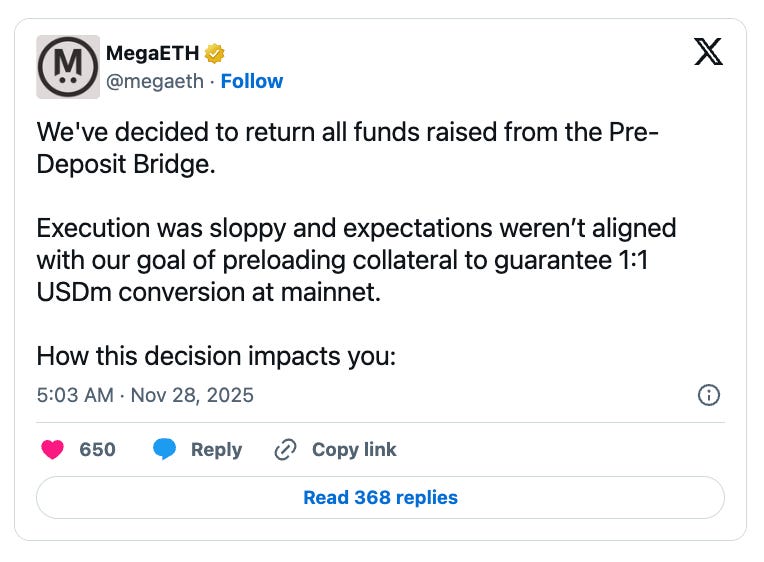Click 'How this decision impacts you:' line
The image size is (764, 562).
[x=216, y=356]
